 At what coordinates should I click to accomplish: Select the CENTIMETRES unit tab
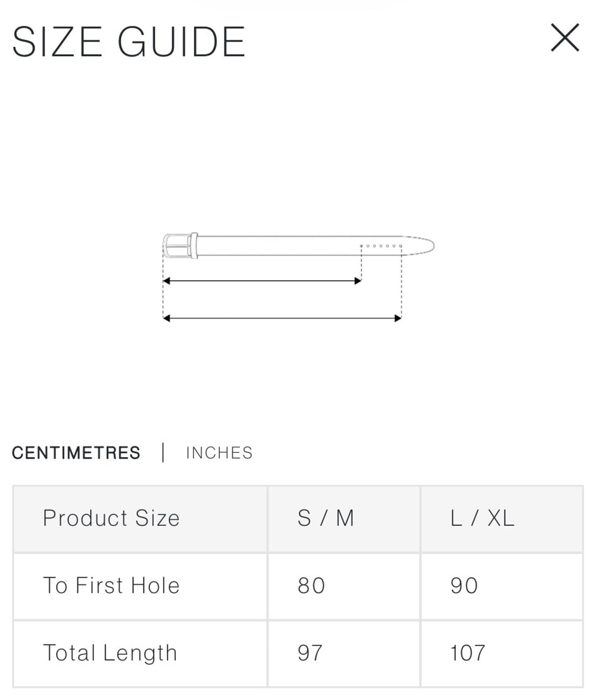pyautogui.click(x=77, y=452)
